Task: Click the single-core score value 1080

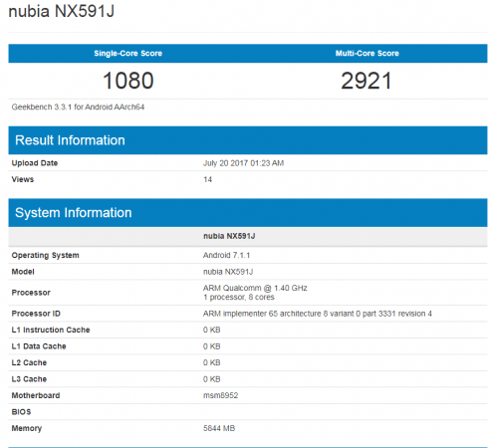Action: [x=128, y=81]
